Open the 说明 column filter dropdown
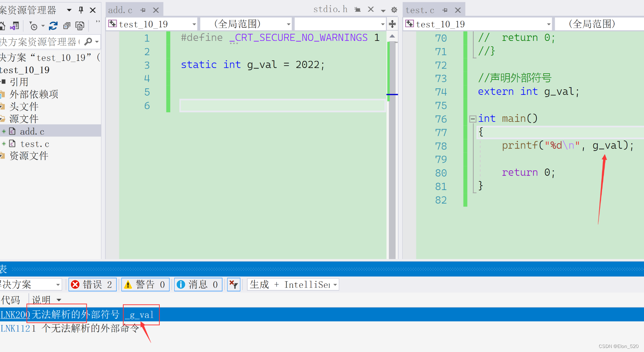The height and width of the screenshot is (352, 644). click(x=59, y=300)
